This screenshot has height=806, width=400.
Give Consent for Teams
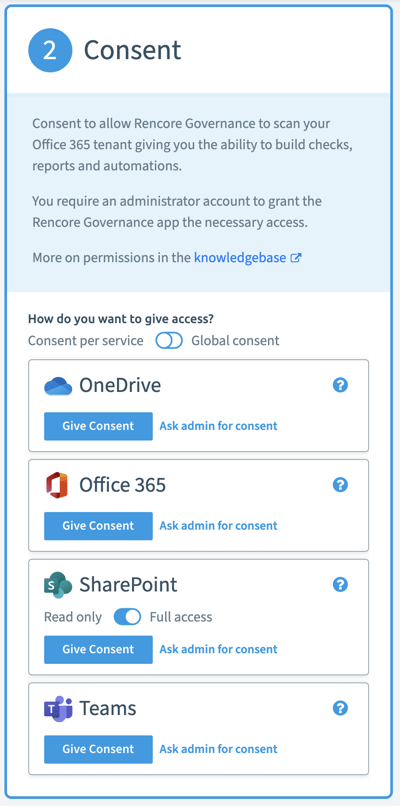tap(98, 749)
